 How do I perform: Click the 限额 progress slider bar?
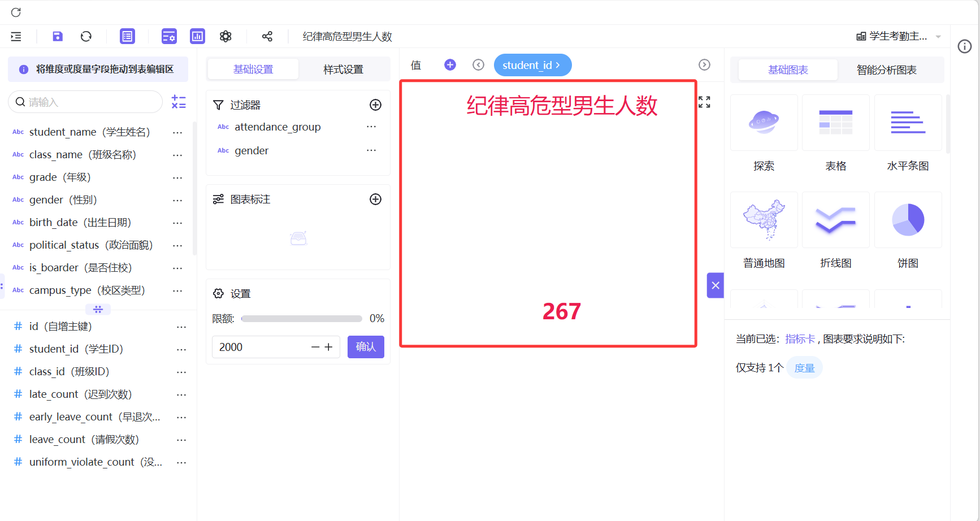[302, 319]
